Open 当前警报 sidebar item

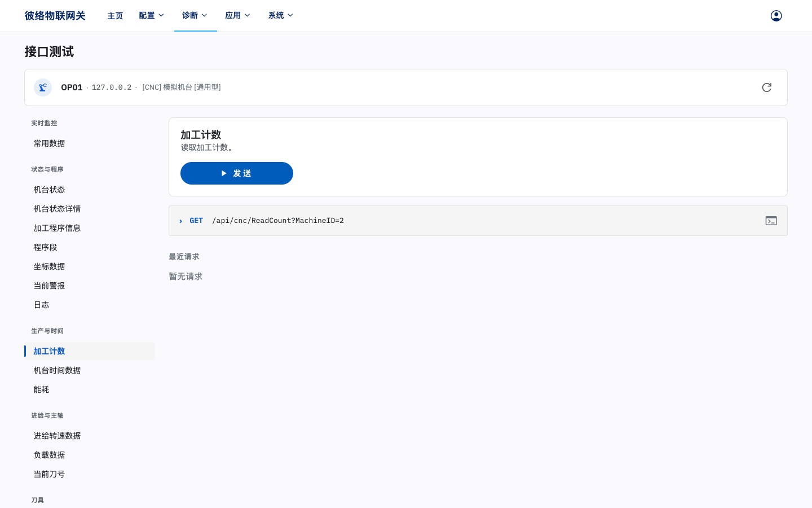click(x=90, y=286)
